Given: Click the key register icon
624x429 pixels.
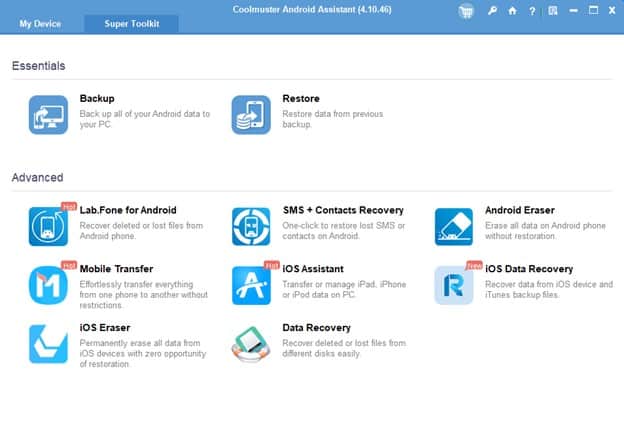Looking at the screenshot, I should point(492,11).
